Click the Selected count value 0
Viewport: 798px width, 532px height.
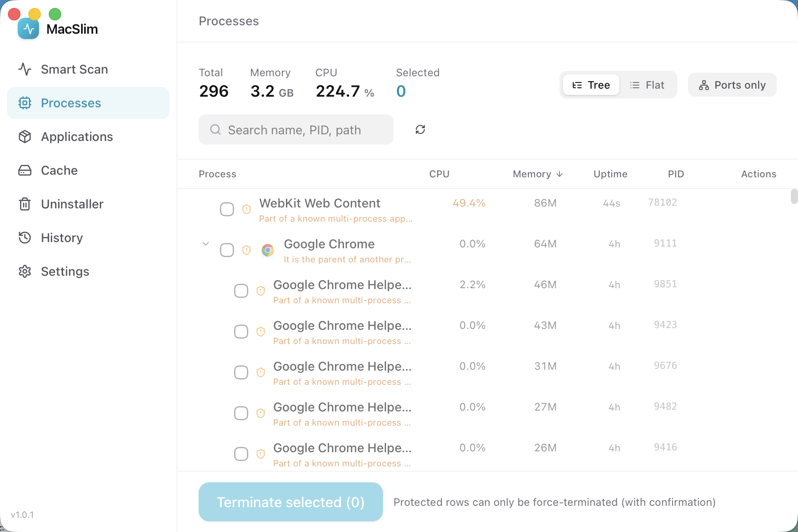401,91
